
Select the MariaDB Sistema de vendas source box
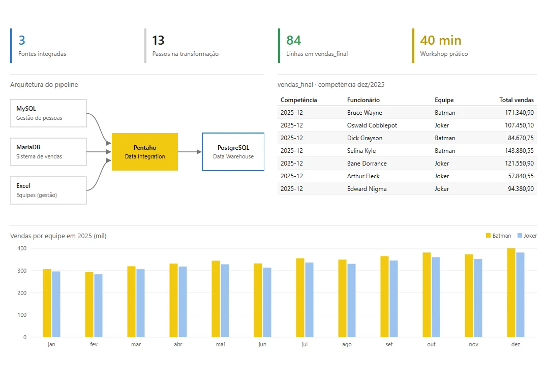(x=48, y=152)
